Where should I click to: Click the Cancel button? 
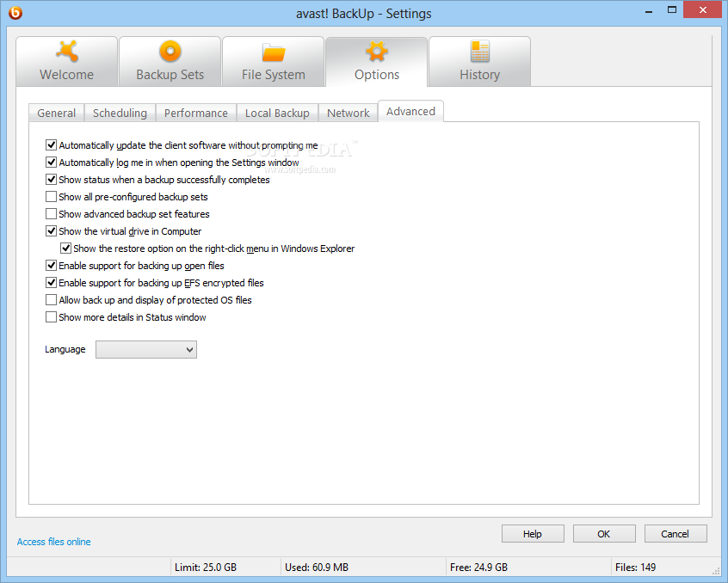[x=676, y=534]
